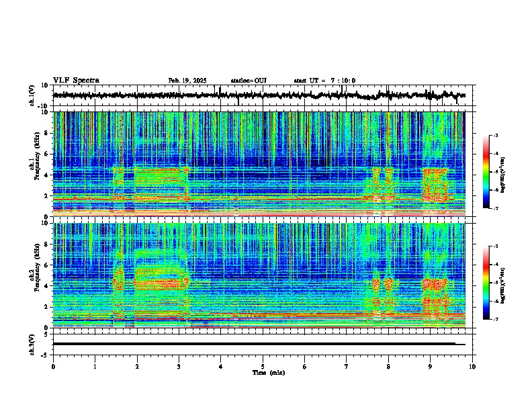
Task: Click the 'VLF Spectra' title text
Action: pos(76,80)
